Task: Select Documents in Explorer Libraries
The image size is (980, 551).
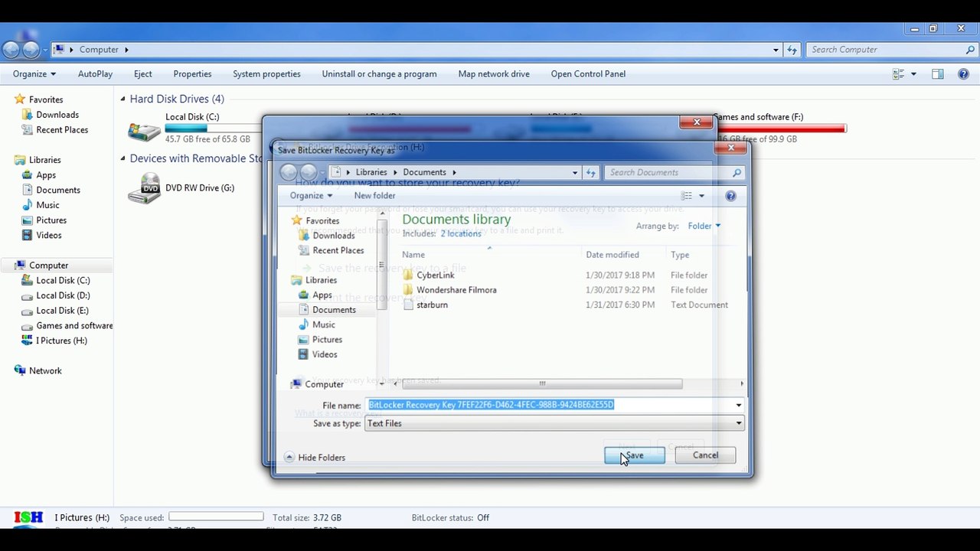Action: [58, 190]
